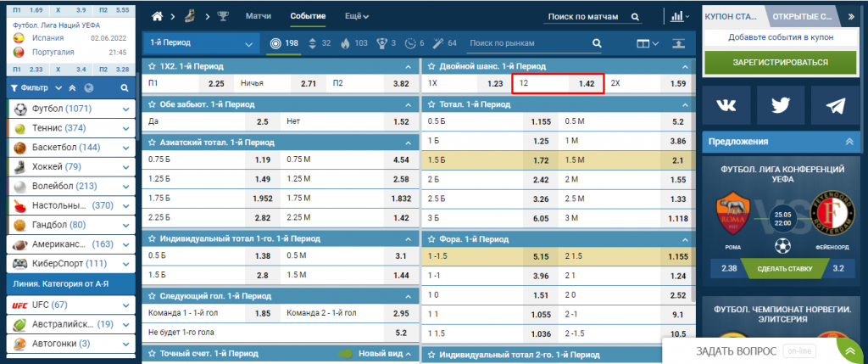Open the Twitter social button

click(x=781, y=105)
